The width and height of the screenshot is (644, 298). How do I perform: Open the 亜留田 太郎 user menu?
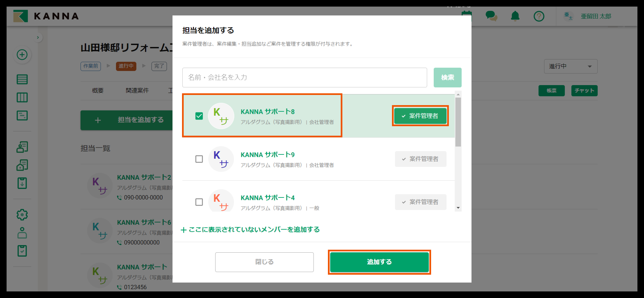pos(596,16)
